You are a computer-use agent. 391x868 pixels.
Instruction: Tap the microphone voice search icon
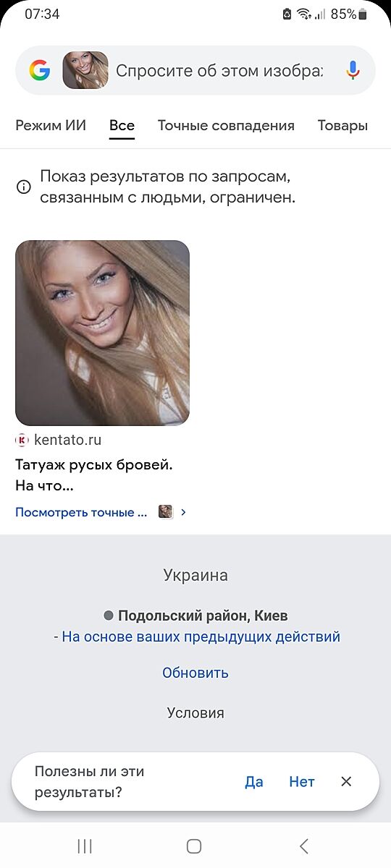click(x=353, y=70)
